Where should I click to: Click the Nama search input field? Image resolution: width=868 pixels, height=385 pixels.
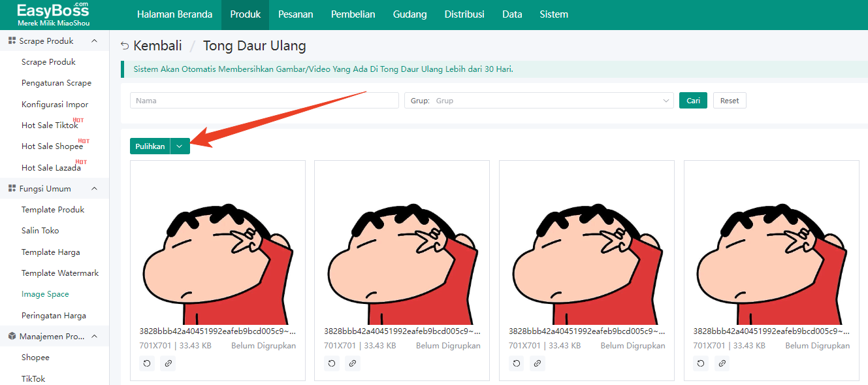[265, 101]
